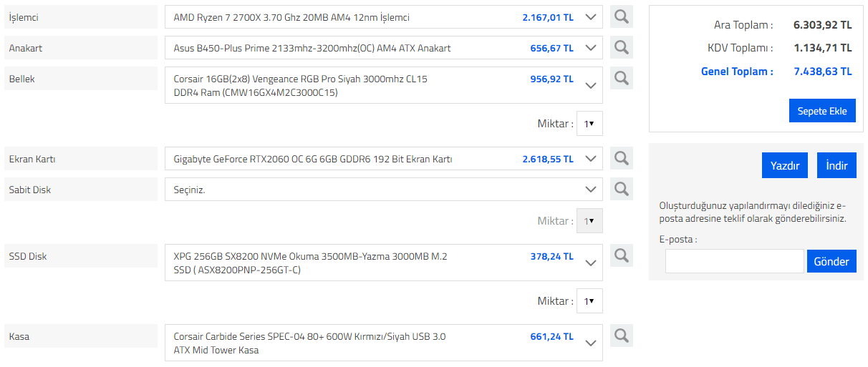The width and height of the screenshot is (868, 367).
Task: Click the magnifier icon next to İşlemci
Action: (x=622, y=17)
